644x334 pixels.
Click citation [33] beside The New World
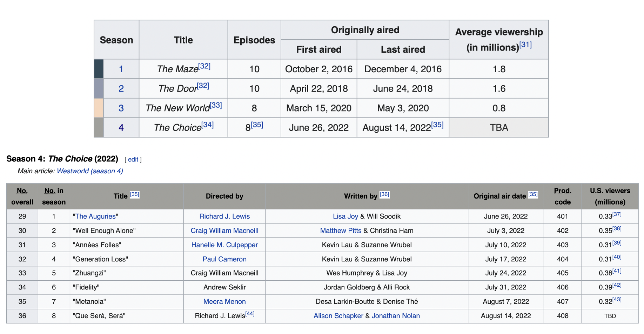(x=216, y=105)
